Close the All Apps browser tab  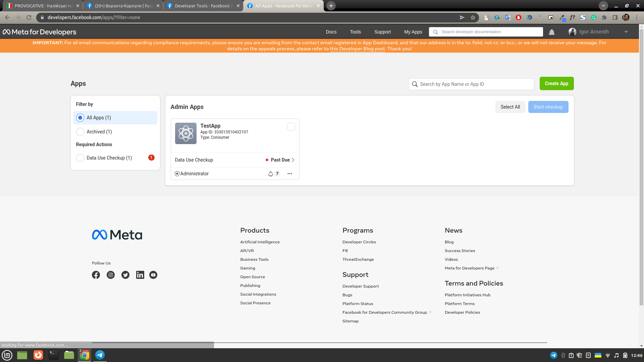(x=318, y=6)
